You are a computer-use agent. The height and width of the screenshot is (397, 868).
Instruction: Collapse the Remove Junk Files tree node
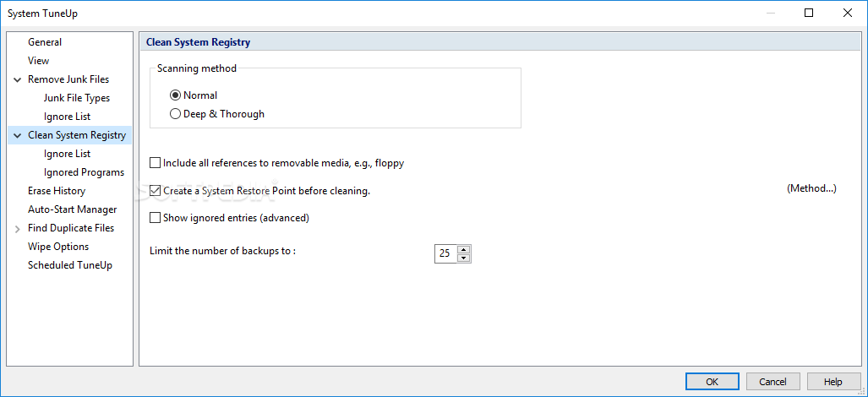tap(17, 79)
